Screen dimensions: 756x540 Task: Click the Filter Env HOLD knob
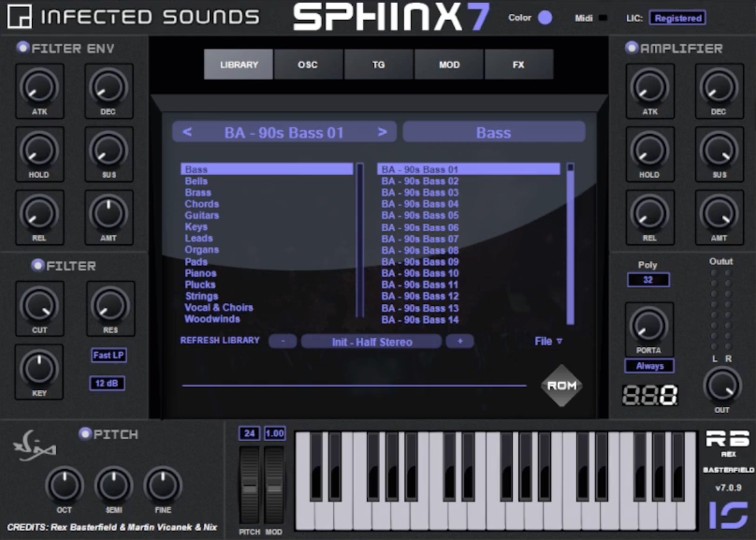[39, 151]
